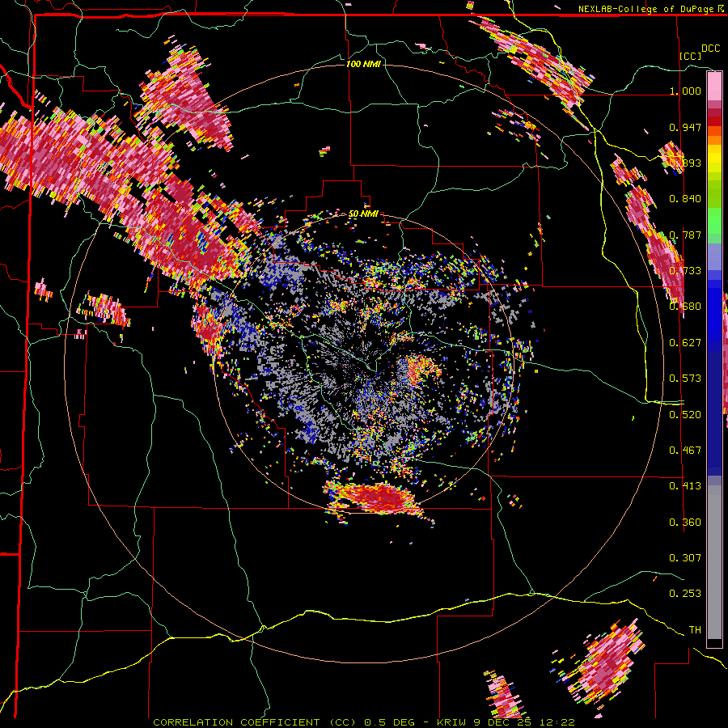Select the 0.413 legend value
The height and width of the screenshot is (728, 728).
685,486
